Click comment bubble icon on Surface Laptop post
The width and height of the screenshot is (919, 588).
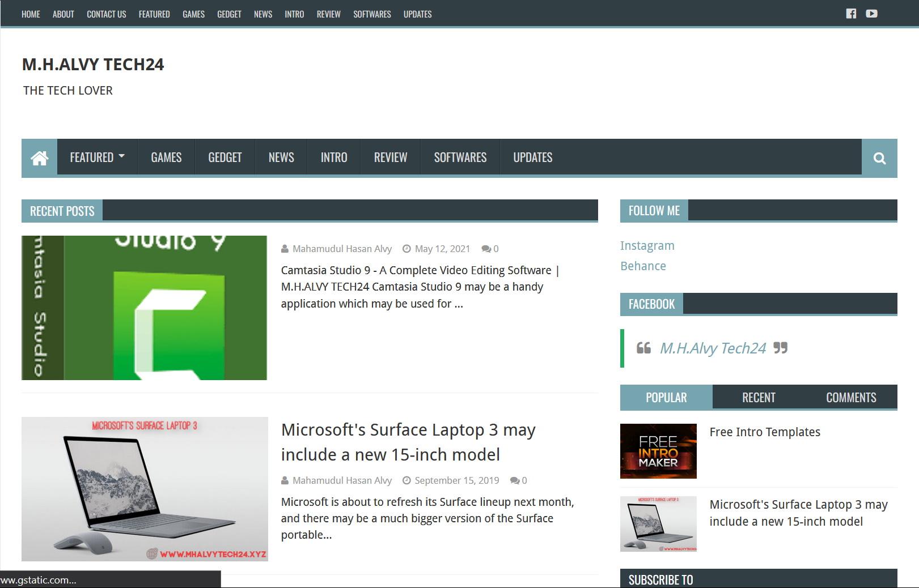515,480
